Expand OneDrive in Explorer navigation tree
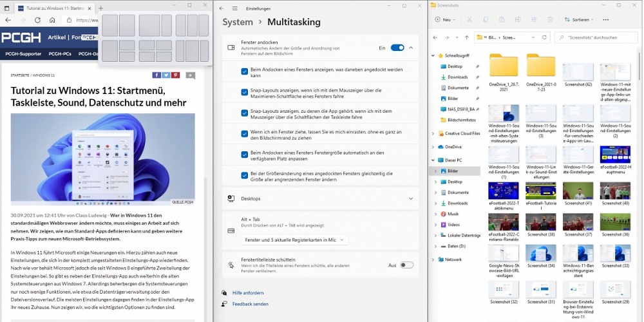This screenshot has height=322, width=644. point(433,147)
